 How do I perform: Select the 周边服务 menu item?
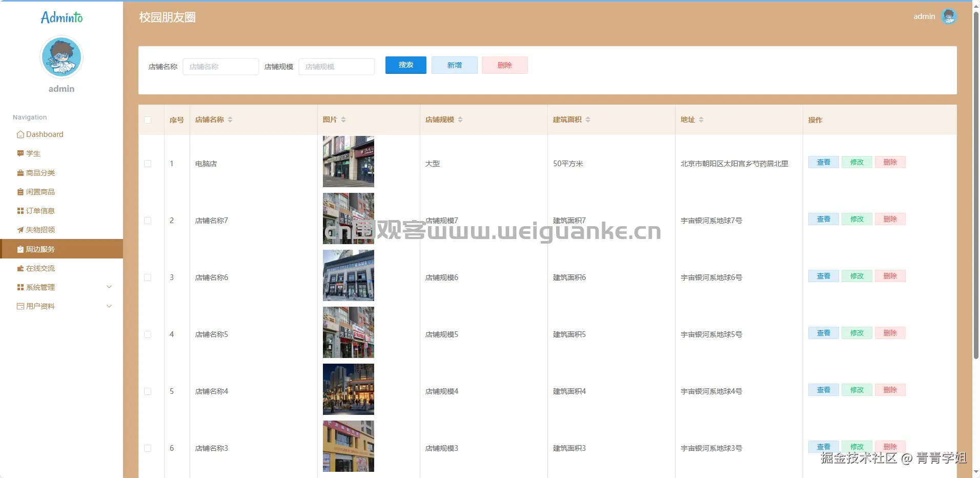point(62,249)
